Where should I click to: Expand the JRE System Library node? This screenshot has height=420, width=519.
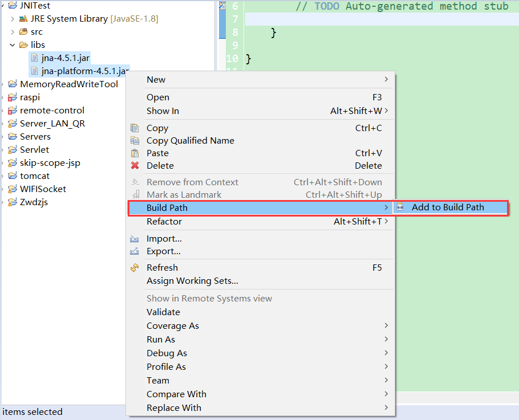pos(12,19)
